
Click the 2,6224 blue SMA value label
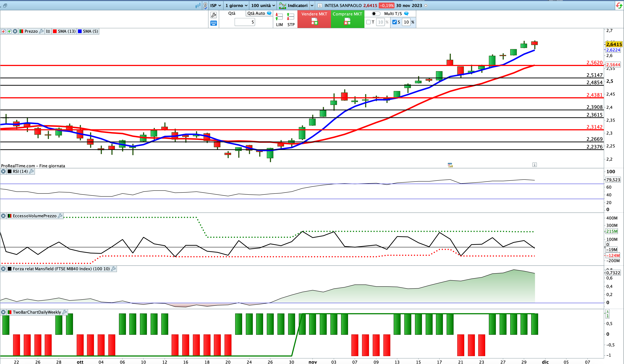click(613, 50)
